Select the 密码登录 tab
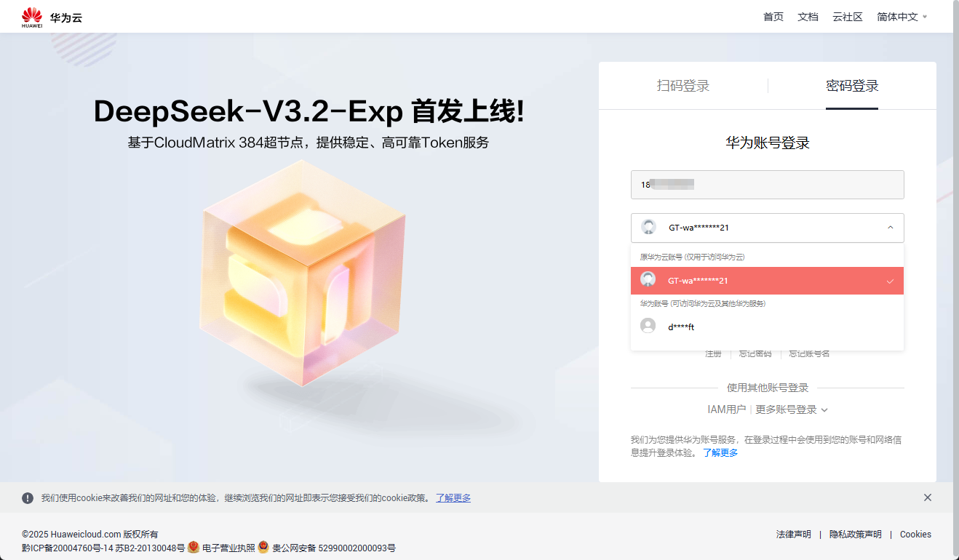 pos(852,86)
